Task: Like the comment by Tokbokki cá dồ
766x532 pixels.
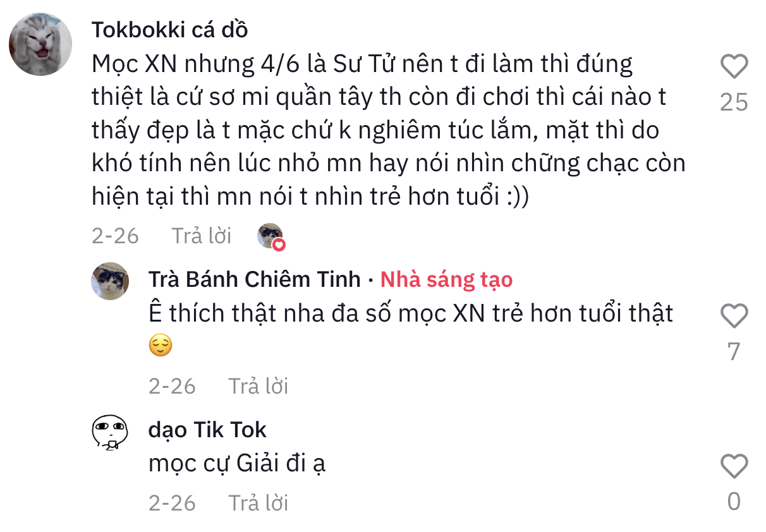Action: tap(734, 67)
